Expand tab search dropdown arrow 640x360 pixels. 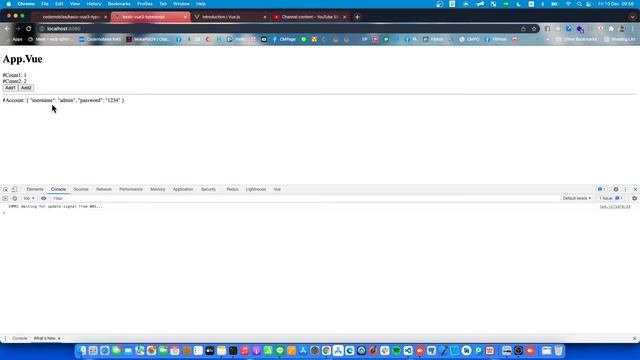632,17
